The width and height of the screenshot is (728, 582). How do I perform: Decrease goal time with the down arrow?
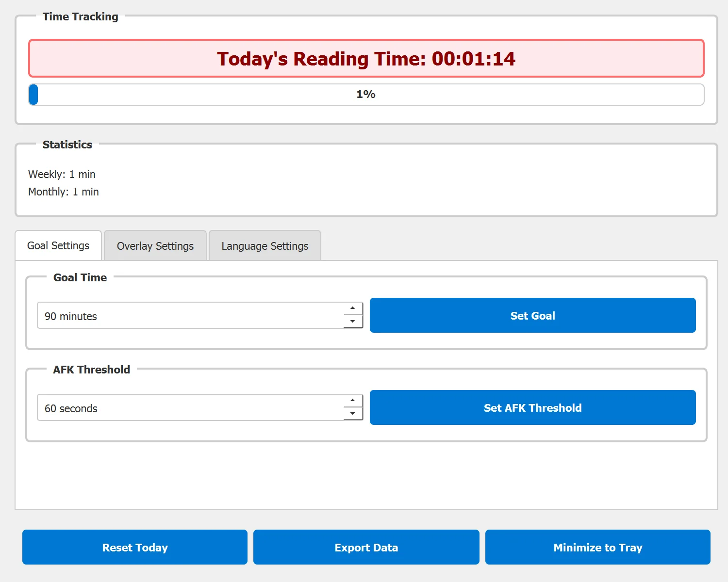coord(353,322)
